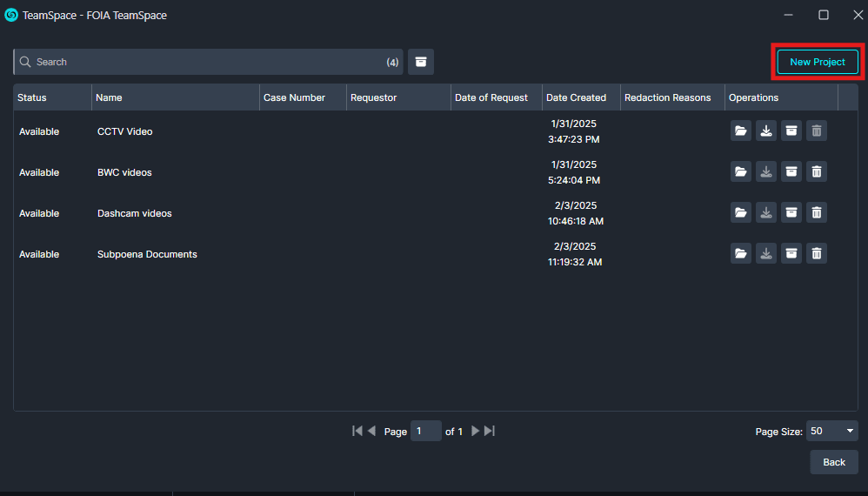Download the BWC videos project

766,172
